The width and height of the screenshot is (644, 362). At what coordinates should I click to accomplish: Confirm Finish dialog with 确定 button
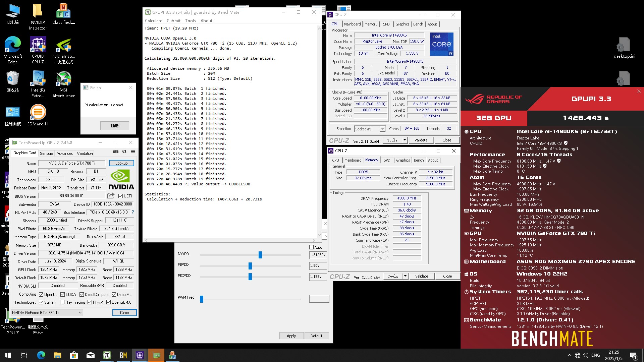point(115,126)
